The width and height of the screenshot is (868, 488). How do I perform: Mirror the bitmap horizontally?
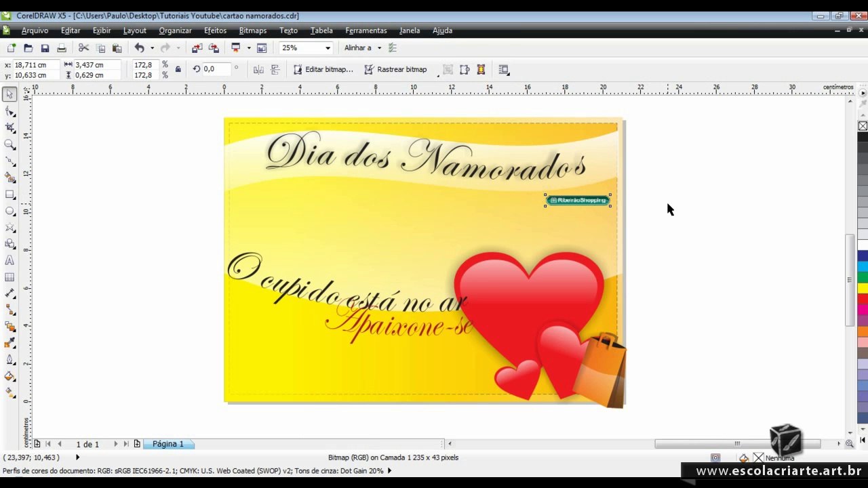click(258, 70)
